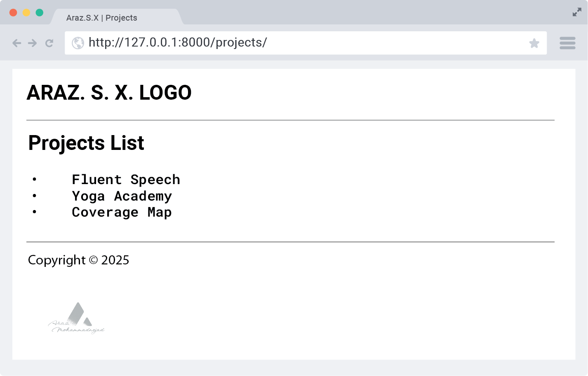Screen dimensions: 588x376
Task: Click the globe site info icon
Action: point(78,43)
